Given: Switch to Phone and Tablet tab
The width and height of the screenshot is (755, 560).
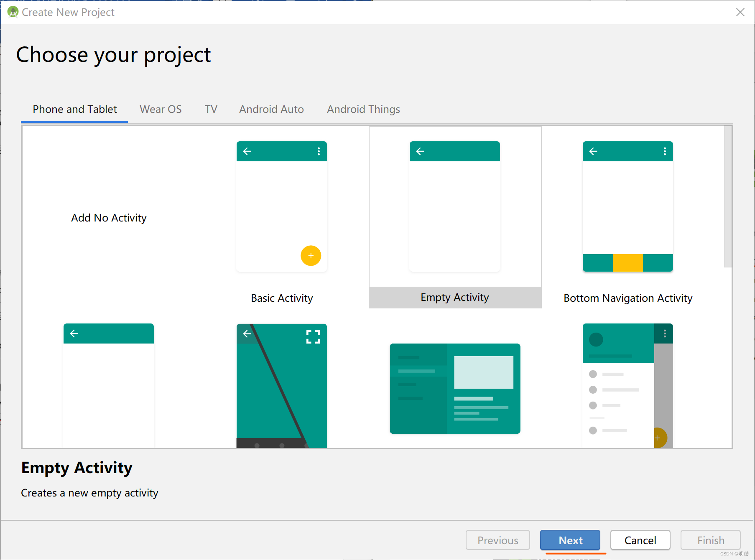Looking at the screenshot, I should tap(74, 109).
